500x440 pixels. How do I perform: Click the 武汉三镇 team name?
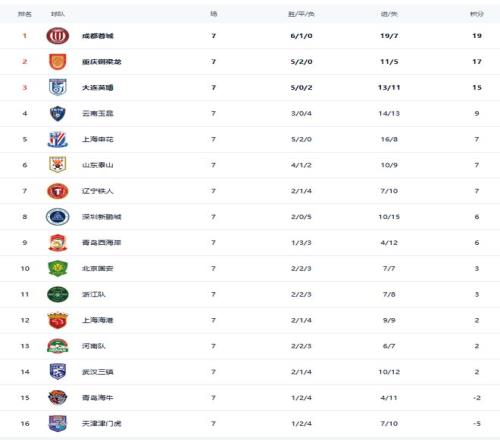98,372
